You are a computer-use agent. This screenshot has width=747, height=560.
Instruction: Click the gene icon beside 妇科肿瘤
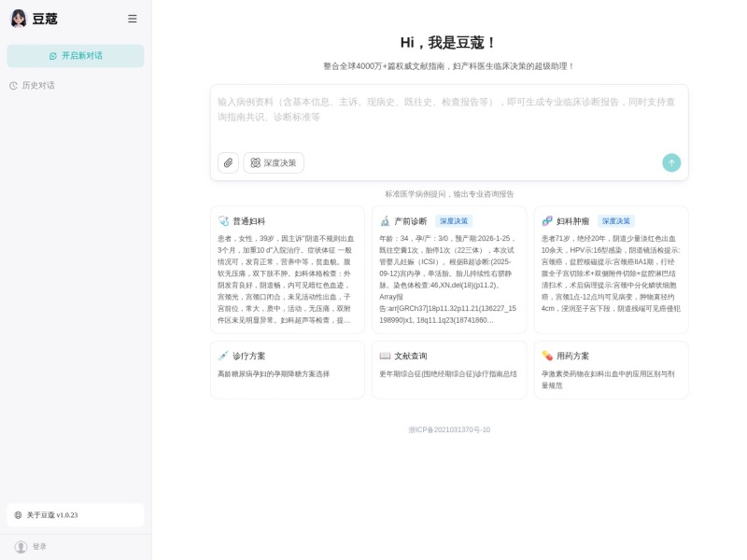[547, 221]
